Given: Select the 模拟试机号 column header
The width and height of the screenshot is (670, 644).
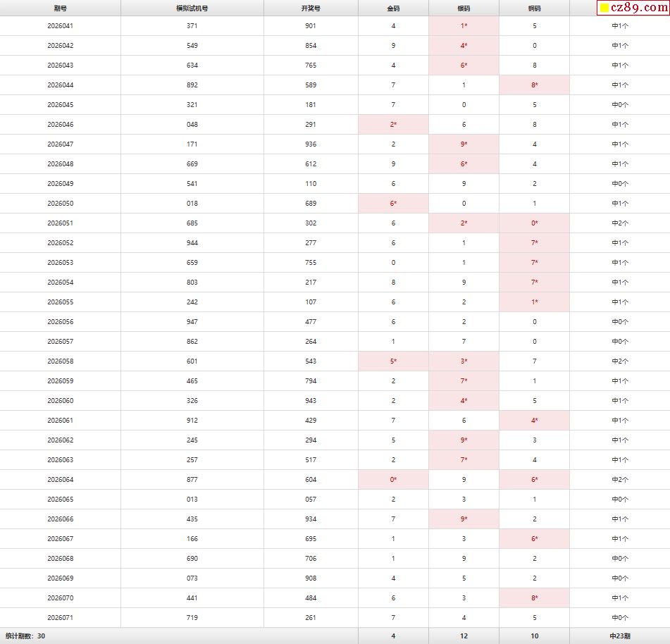Looking at the screenshot, I should coord(192,8).
